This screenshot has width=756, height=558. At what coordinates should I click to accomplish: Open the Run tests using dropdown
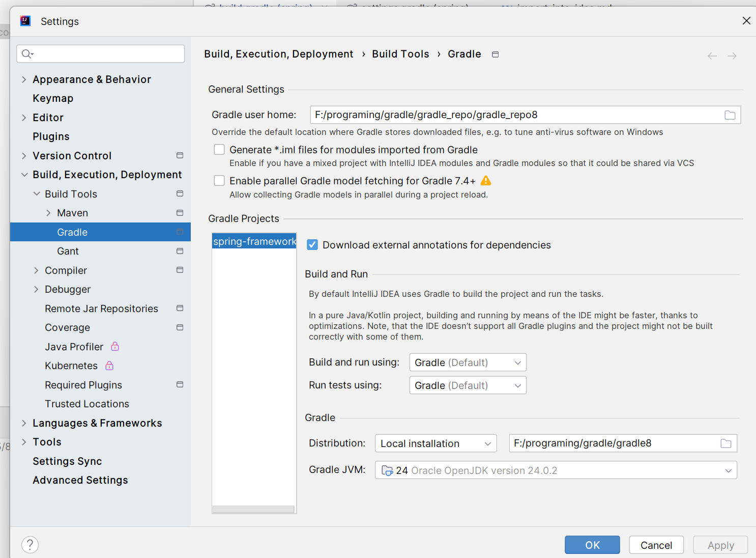[x=468, y=385]
